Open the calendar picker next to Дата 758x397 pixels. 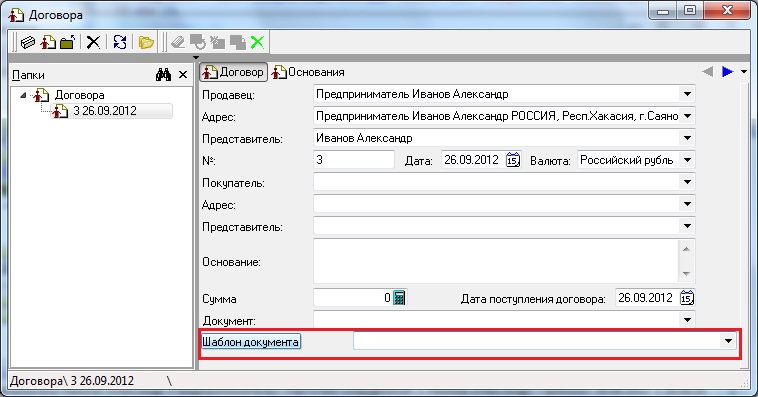pyautogui.click(x=513, y=160)
